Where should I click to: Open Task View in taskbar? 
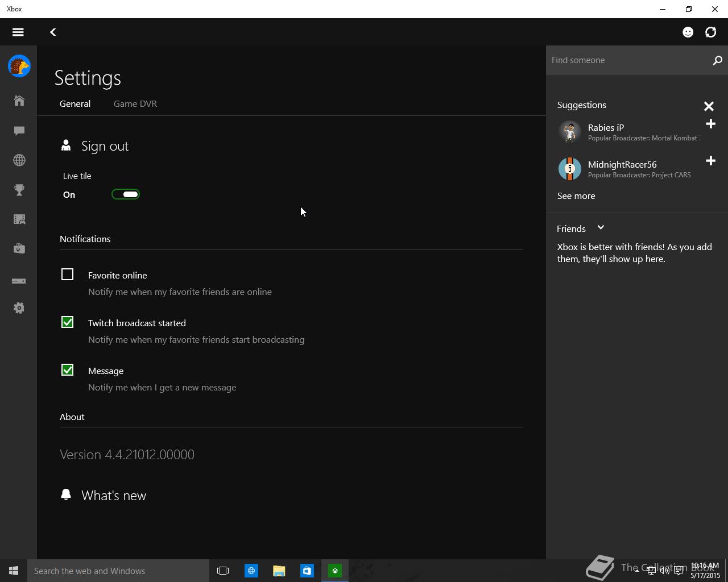pyautogui.click(x=223, y=571)
